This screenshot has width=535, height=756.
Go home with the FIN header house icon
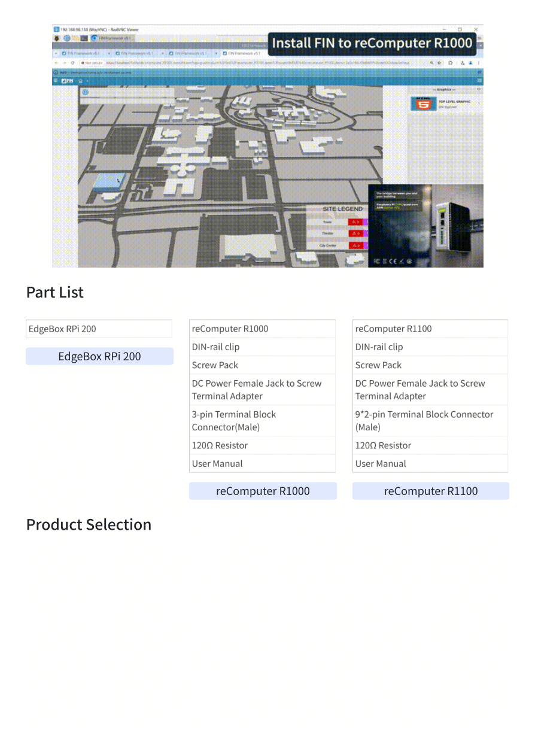[80, 81]
